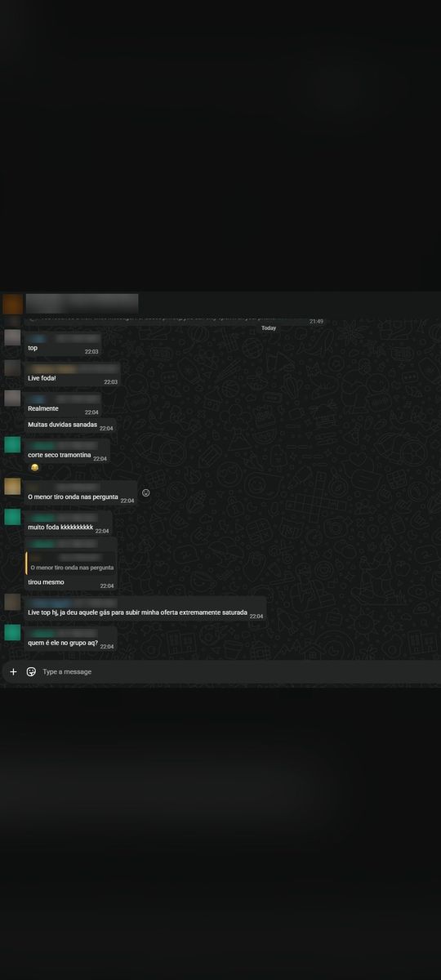Image resolution: width=441 pixels, height=980 pixels.
Task: Select the message 'Live foda!'
Action: pos(42,378)
